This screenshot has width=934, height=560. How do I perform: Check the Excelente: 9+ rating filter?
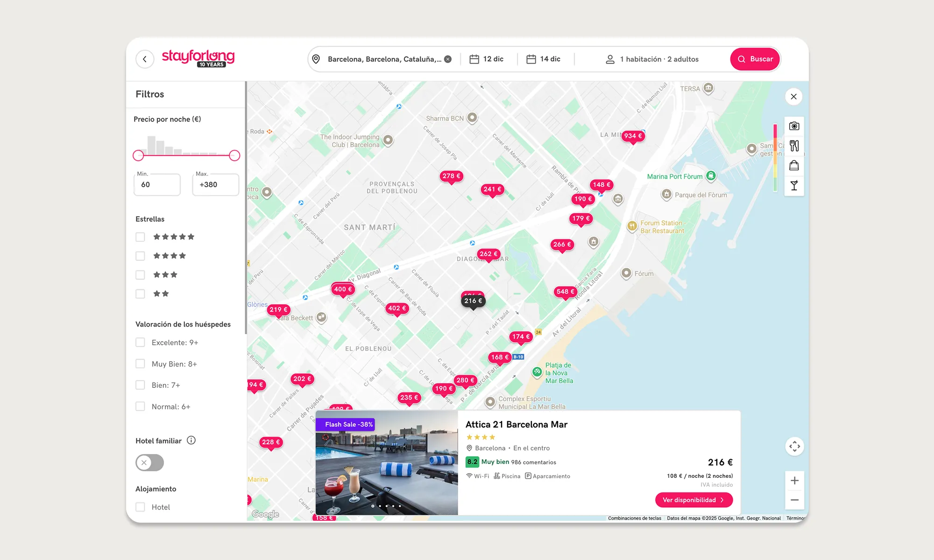point(140,343)
